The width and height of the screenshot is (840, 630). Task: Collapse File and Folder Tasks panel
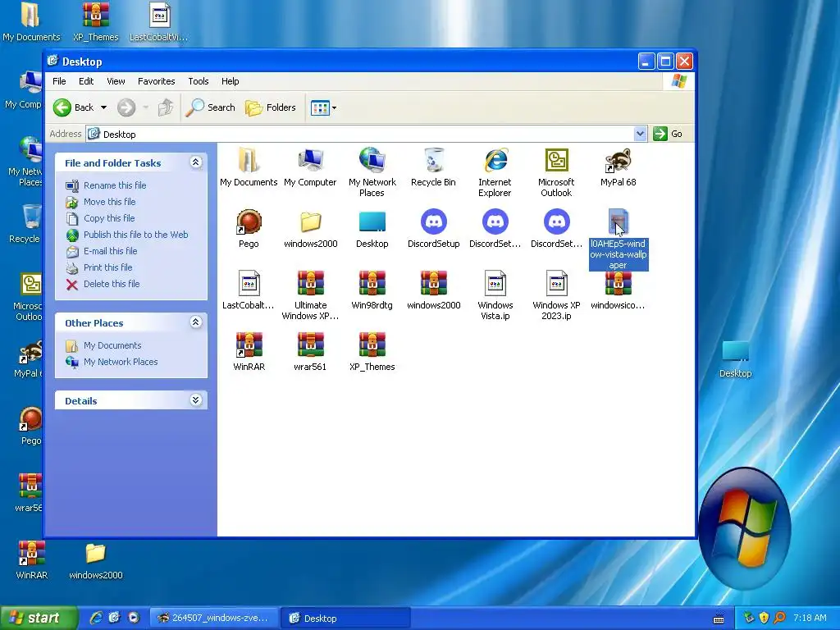click(195, 162)
